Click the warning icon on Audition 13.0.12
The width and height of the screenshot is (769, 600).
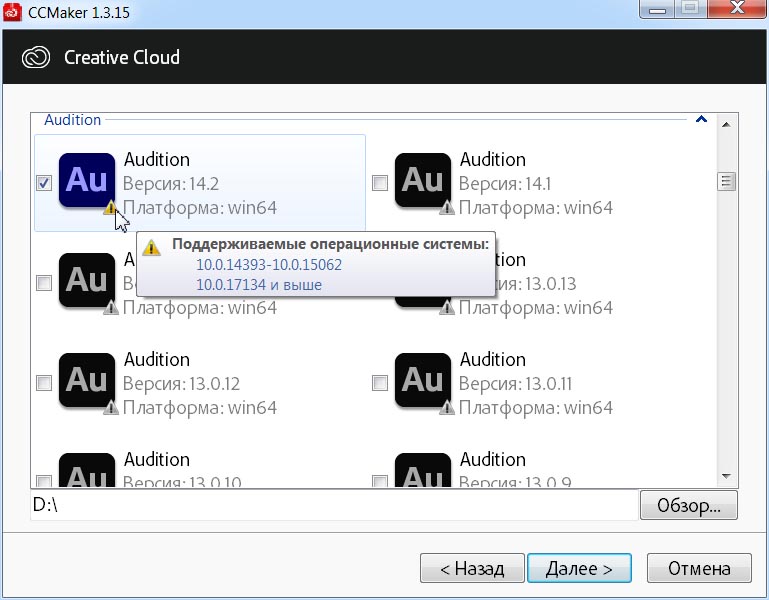(x=111, y=408)
